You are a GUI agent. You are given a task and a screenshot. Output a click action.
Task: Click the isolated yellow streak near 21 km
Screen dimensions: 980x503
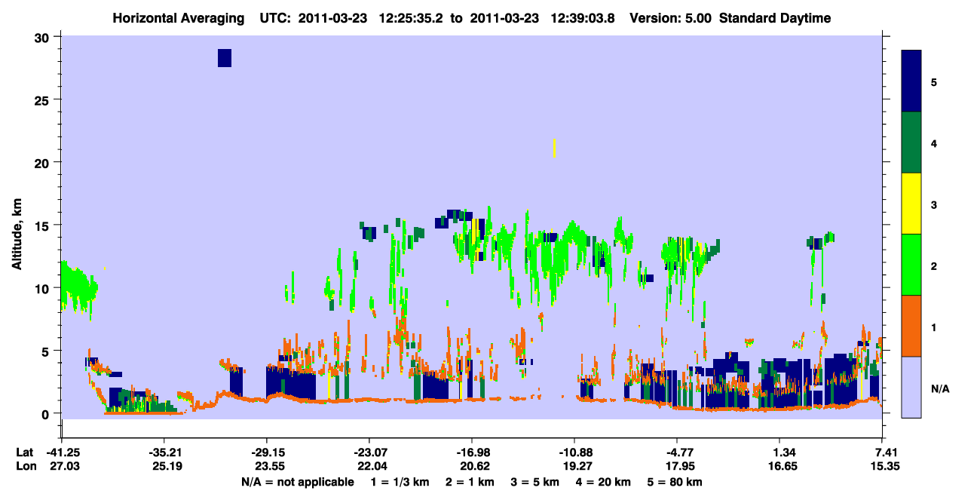[554, 148]
